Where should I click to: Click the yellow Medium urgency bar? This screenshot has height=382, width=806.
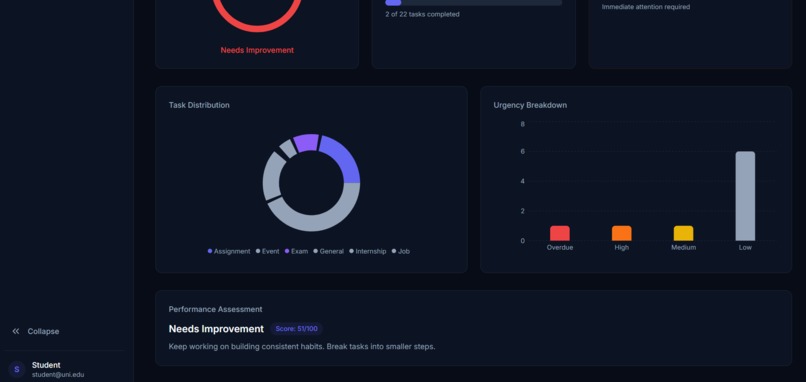pos(683,233)
